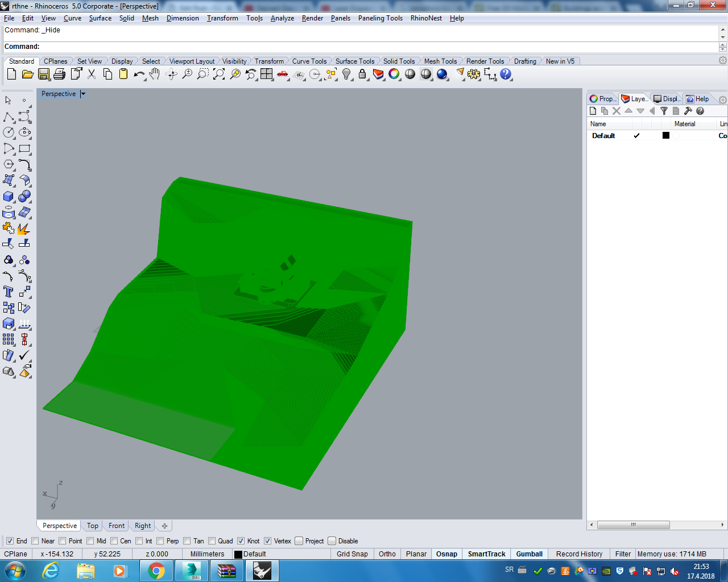This screenshot has height=582, width=728.
Task: Click the hammer Tools icon in the Layers panel
Action: tap(688, 111)
